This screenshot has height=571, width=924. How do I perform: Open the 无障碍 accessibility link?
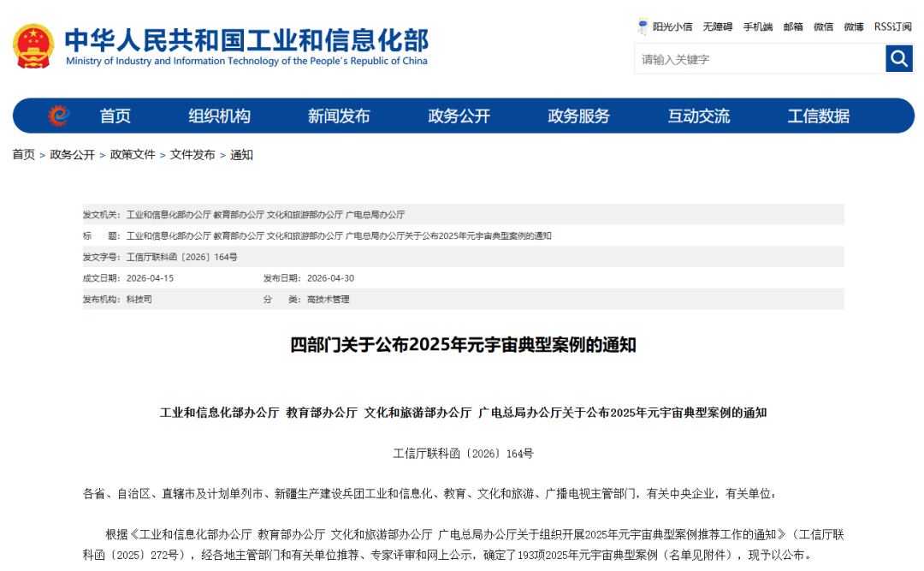coord(717,27)
